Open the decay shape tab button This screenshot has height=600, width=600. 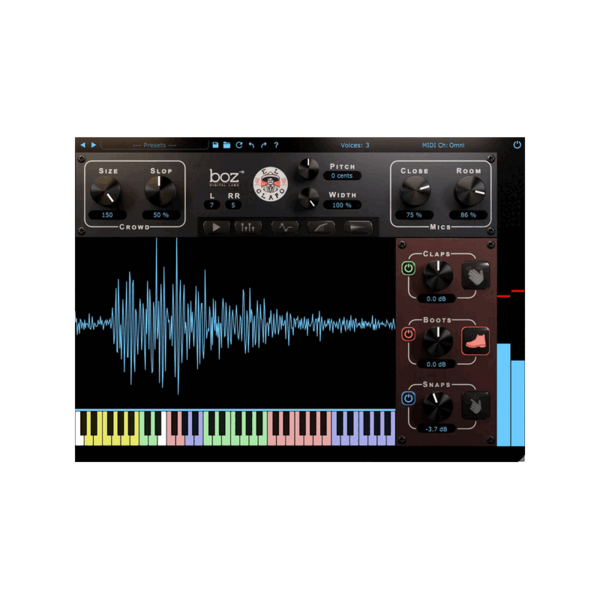pyautogui.click(x=359, y=228)
